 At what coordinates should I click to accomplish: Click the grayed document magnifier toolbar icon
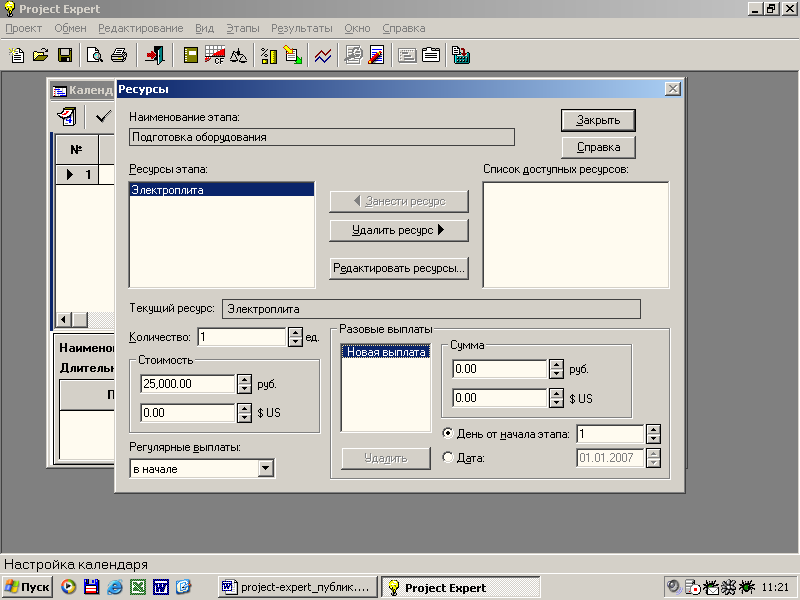coord(353,55)
